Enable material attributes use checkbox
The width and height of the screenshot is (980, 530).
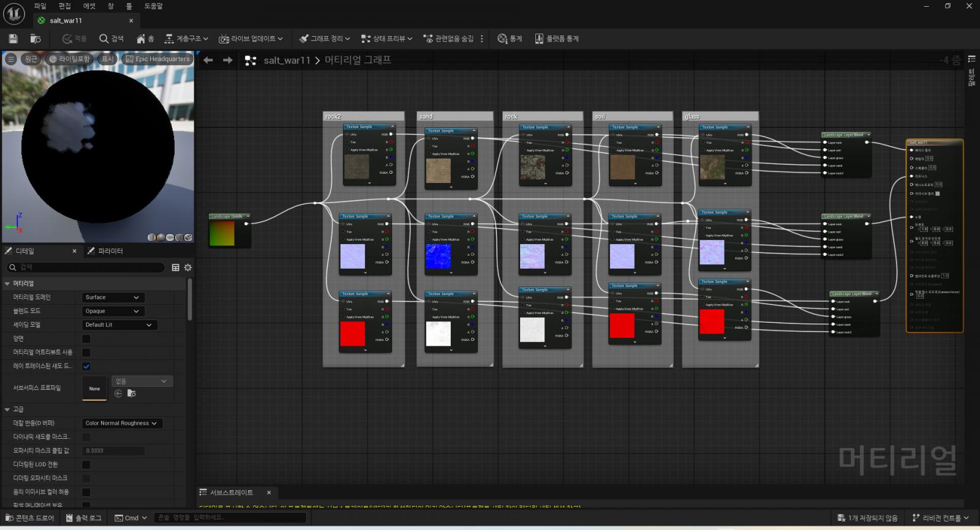pyautogui.click(x=86, y=353)
